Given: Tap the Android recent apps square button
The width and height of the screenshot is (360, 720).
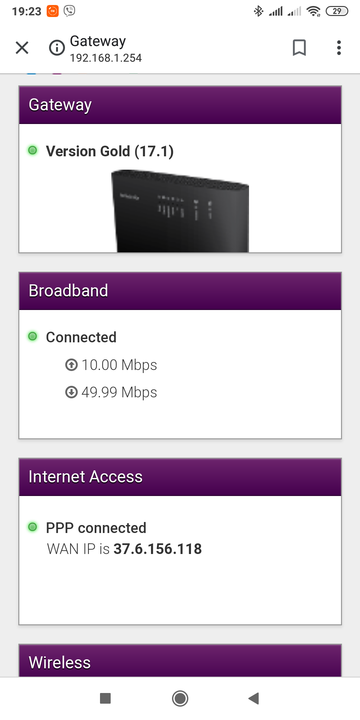Looking at the screenshot, I should [106, 698].
